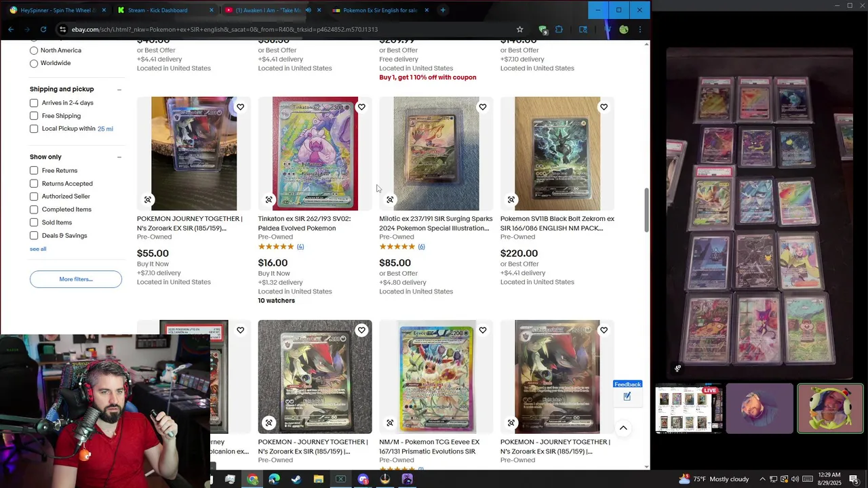Image resolution: width=868 pixels, height=488 pixels.
Task: Find similar items for Tinkaton ex image
Action: coord(269,200)
